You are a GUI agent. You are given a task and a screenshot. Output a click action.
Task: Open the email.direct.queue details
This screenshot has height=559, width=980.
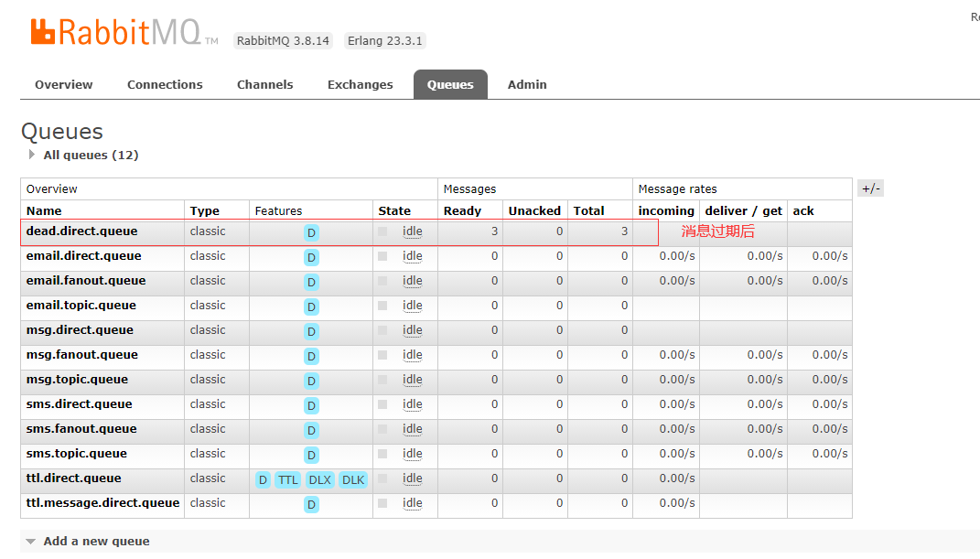click(x=84, y=256)
